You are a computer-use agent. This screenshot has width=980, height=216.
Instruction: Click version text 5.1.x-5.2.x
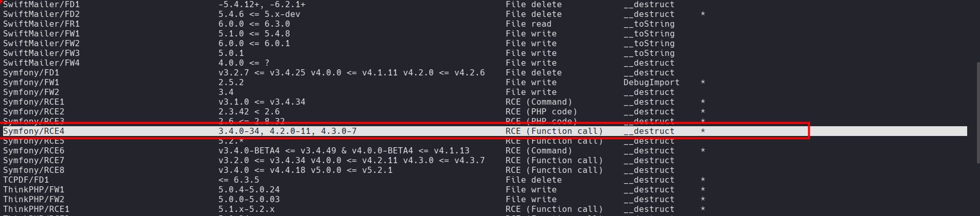coord(246,209)
